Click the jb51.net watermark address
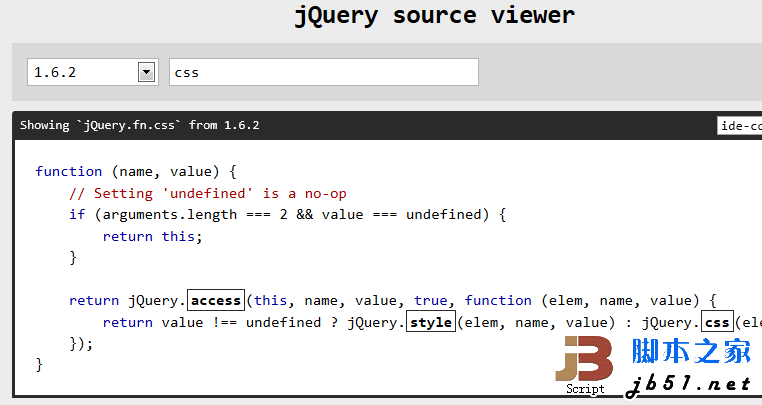Image resolution: width=762 pixels, height=405 pixels. (x=690, y=383)
